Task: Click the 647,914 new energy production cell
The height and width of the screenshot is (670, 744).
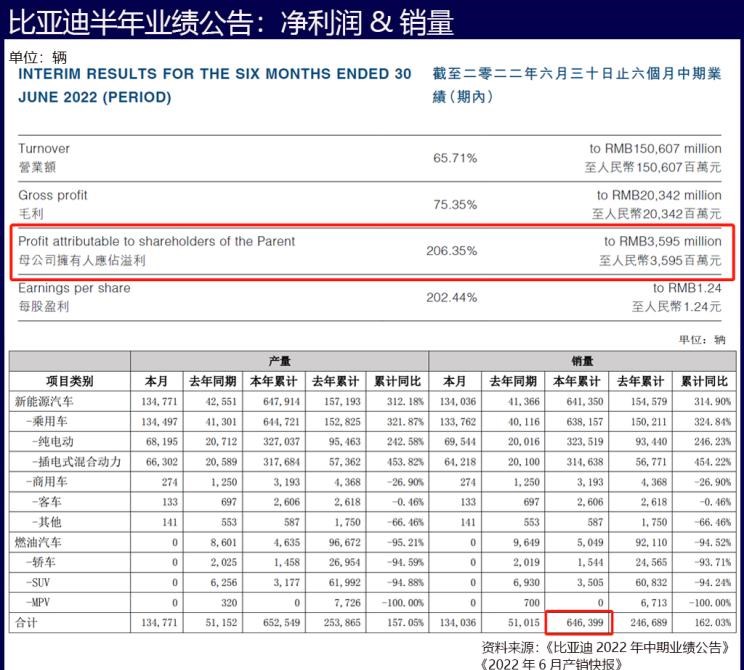Action: (281, 401)
